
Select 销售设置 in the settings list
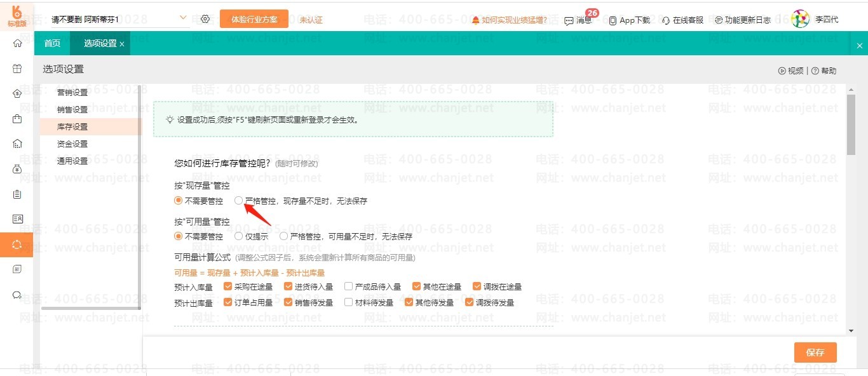(x=72, y=110)
